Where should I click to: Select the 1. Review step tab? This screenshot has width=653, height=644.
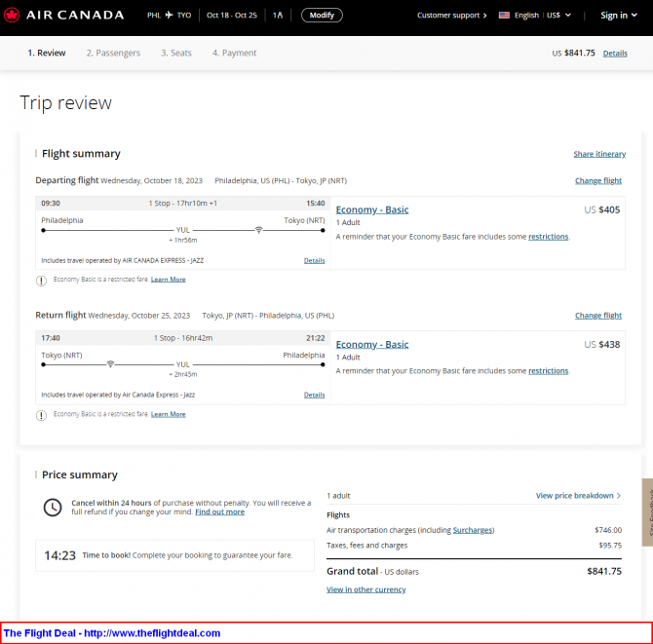click(x=47, y=53)
